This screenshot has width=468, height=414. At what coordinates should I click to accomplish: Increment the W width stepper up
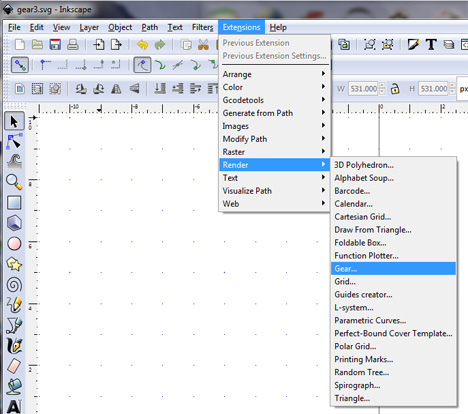pos(382,86)
